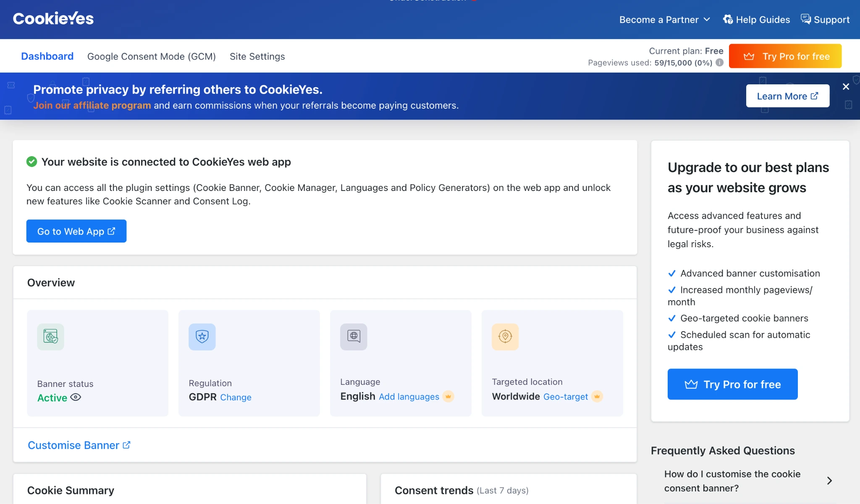
Task: Click the Regulation shield star icon
Action: coord(202,337)
